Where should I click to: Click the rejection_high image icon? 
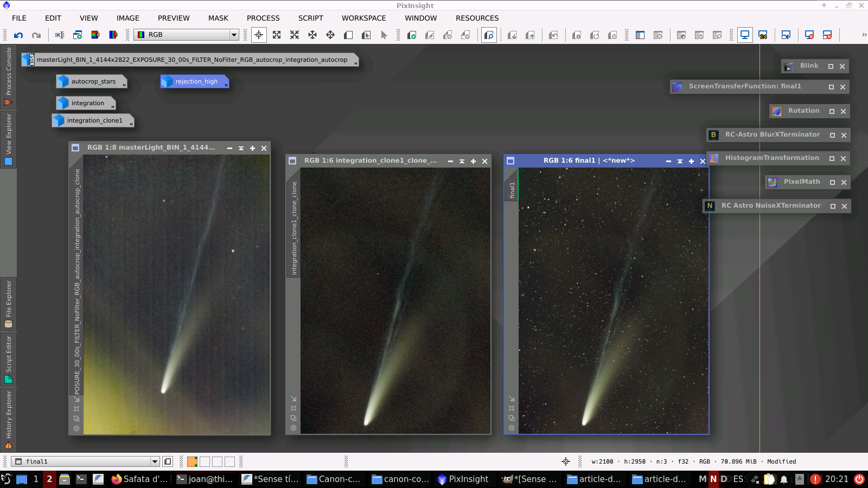[195, 82]
